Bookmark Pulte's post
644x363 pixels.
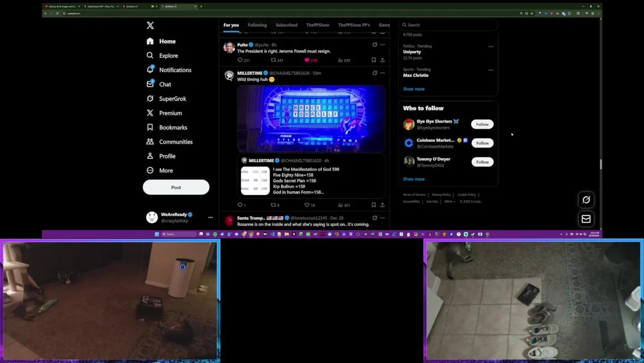(373, 60)
